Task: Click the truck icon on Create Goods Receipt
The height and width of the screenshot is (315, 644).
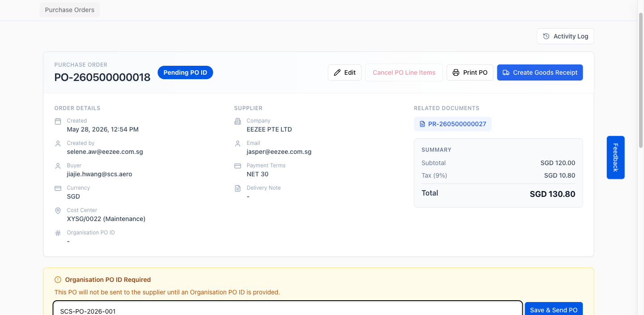Action: click(x=506, y=72)
